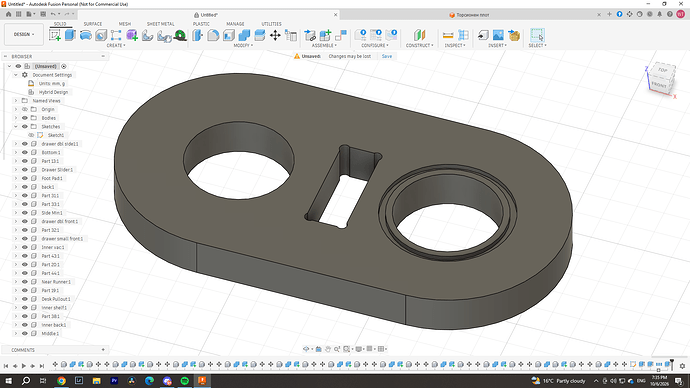Image resolution: width=690 pixels, height=388 pixels.
Task: Select the 'Hybrid Design' entry
Action: 53,92
